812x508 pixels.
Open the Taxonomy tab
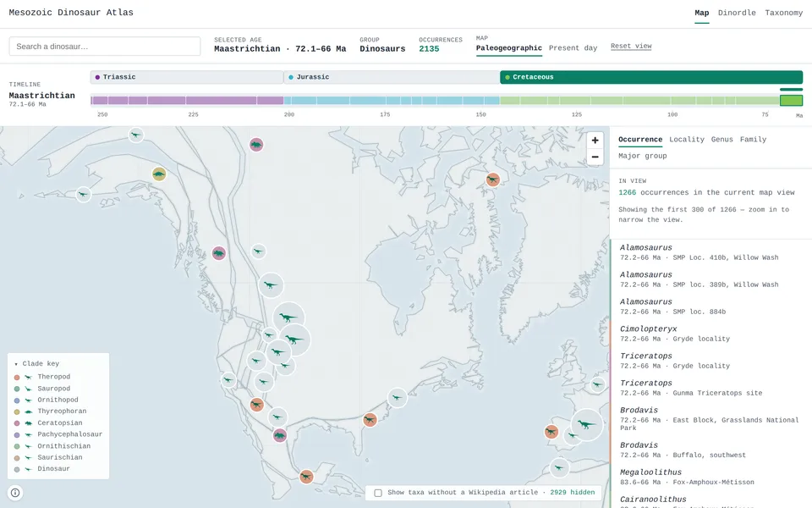point(783,13)
